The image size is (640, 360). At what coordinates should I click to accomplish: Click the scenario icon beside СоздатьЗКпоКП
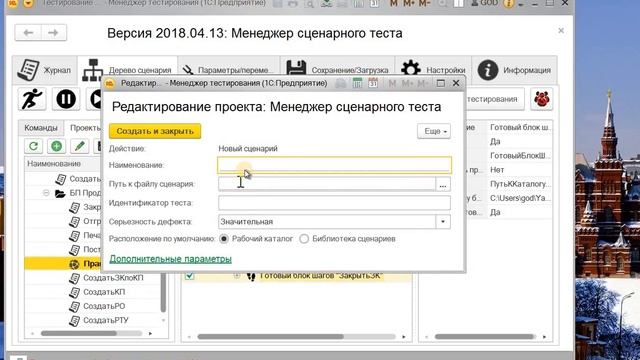[74, 278]
